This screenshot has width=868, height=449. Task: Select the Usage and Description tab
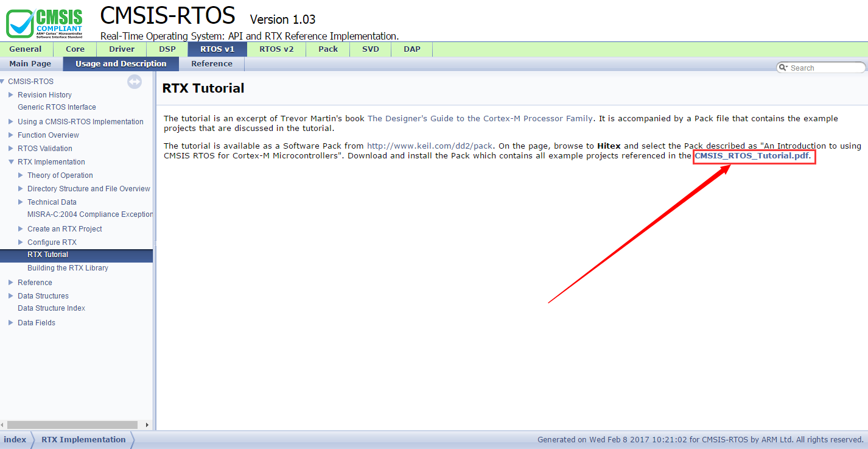(121, 64)
